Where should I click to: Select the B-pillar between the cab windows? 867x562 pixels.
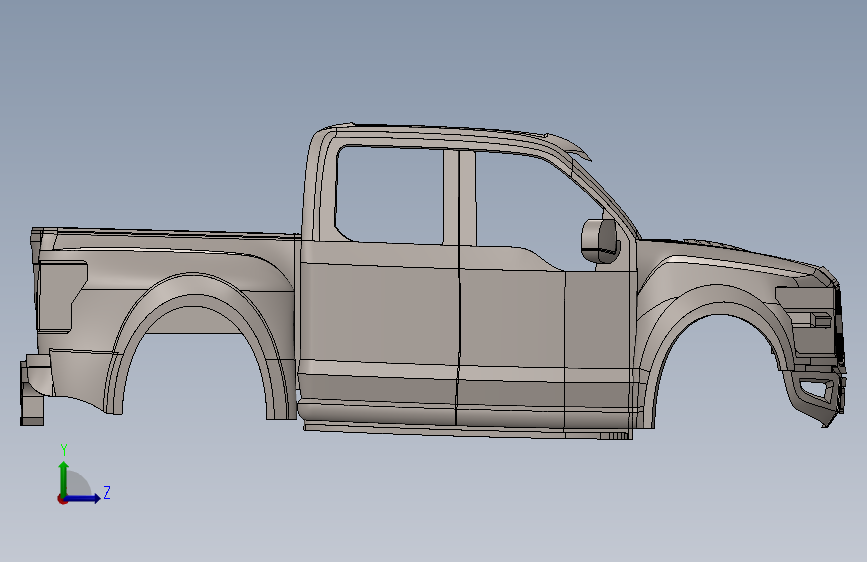459,197
